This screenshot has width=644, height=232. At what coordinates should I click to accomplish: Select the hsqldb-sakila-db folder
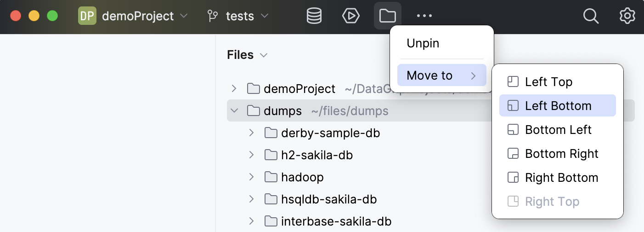328,199
